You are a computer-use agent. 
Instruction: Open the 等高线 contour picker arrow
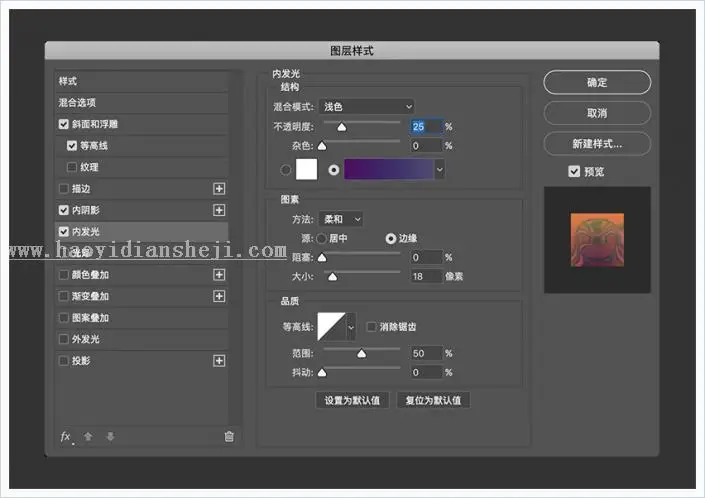click(x=351, y=327)
